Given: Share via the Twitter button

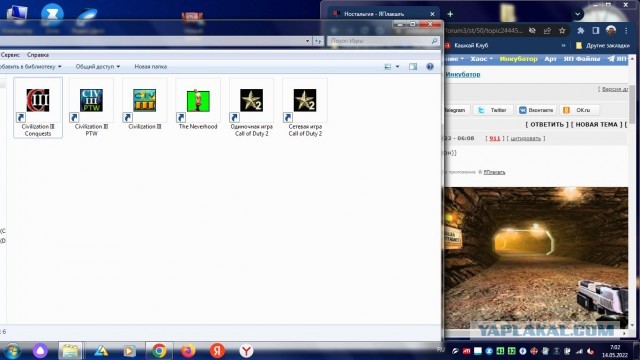Looking at the screenshot, I should click(493, 110).
